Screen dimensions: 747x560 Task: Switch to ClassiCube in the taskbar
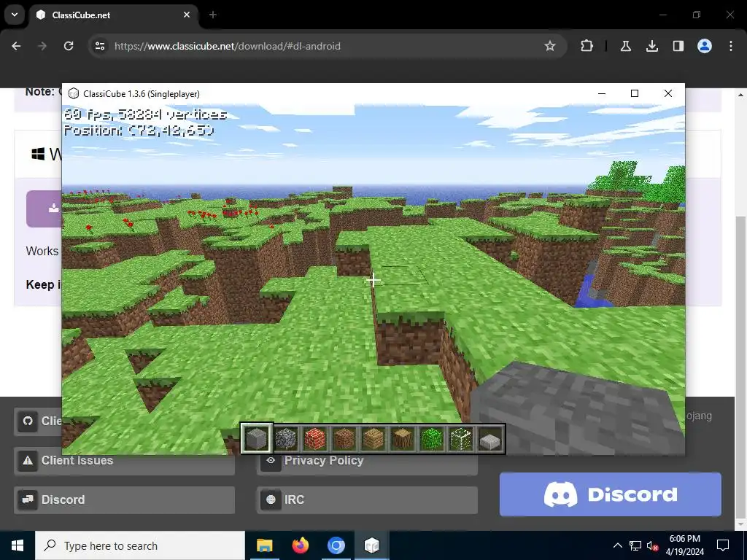click(x=371, y=545)
